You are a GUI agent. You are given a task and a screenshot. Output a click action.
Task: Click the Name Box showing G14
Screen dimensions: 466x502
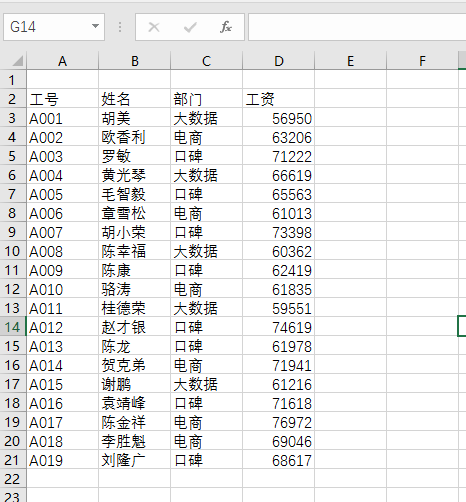point(54,27)
